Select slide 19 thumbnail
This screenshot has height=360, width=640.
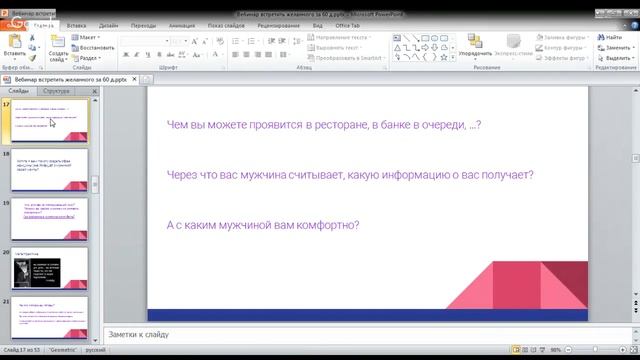[x=49, y=219]
